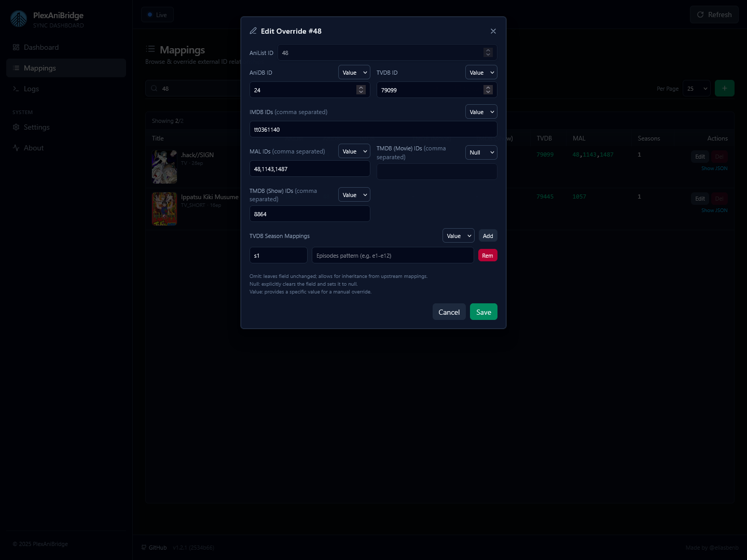The image size is (747, 560).
Task: Open the GitHub link in the footer
Action: (154, 548)
